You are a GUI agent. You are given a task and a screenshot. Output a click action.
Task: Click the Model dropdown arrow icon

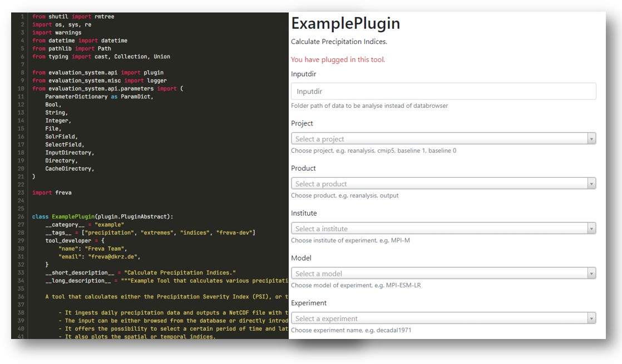pos(591,273)
